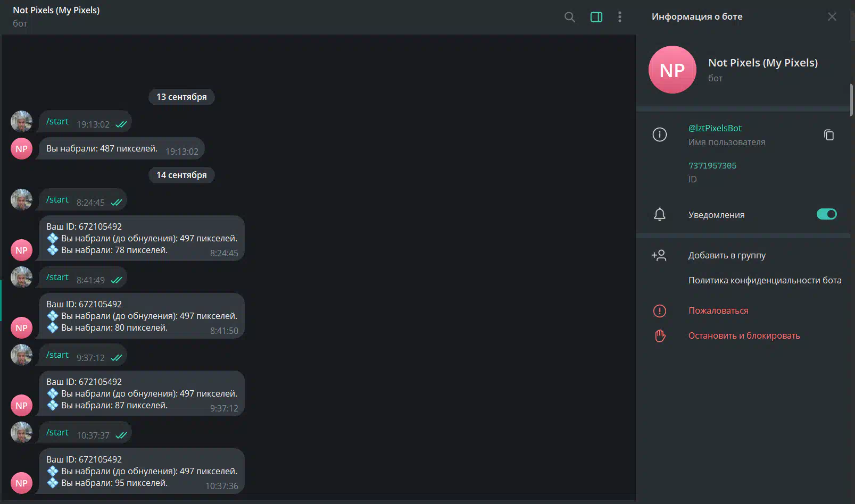Click the NP avatar beside the 19:13:02 reply
This screenshot has height=504, width=855.
[21, 149]
